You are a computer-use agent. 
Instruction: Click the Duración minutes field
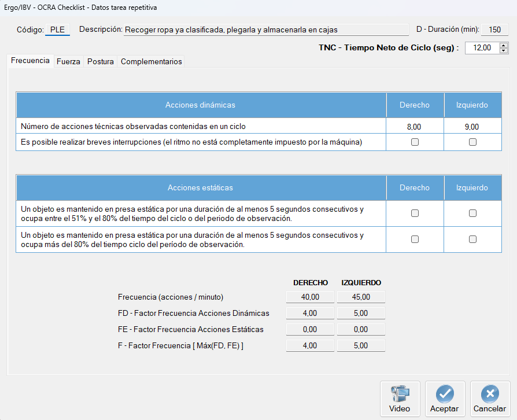point(494,29)
